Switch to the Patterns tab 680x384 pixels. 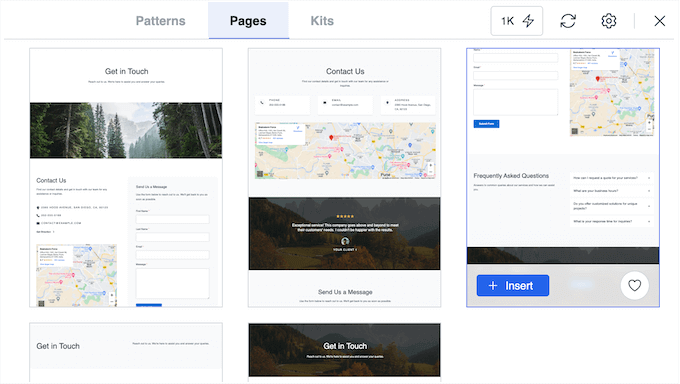[160, 21]
